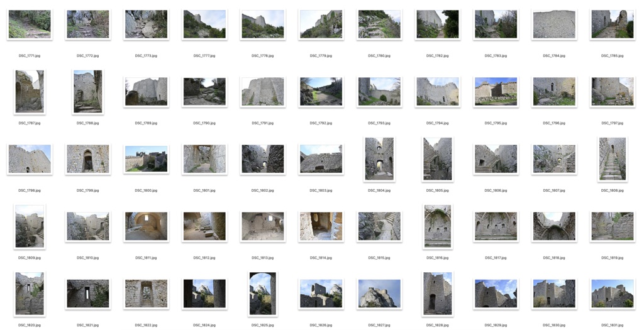Click the file name DSC_1826.jpg
644x330 pixels.
point(321,325)
